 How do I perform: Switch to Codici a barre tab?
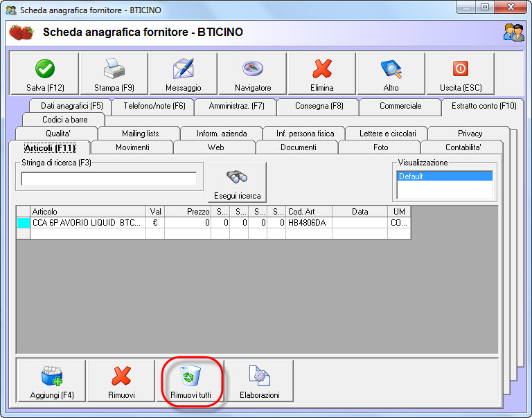coord(65,120)
